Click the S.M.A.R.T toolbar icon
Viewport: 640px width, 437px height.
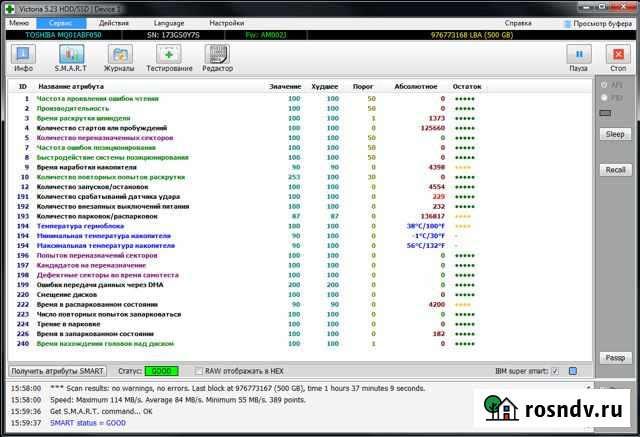coord(70,58)
